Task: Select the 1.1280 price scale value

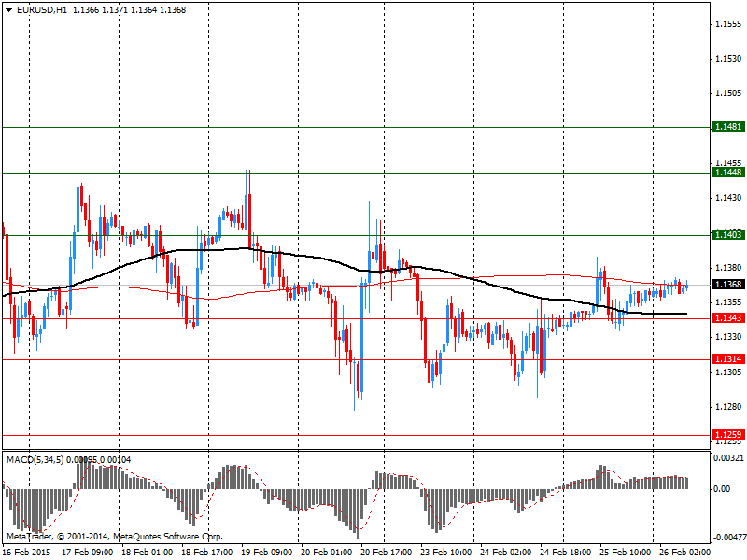Action: (729, 407)
